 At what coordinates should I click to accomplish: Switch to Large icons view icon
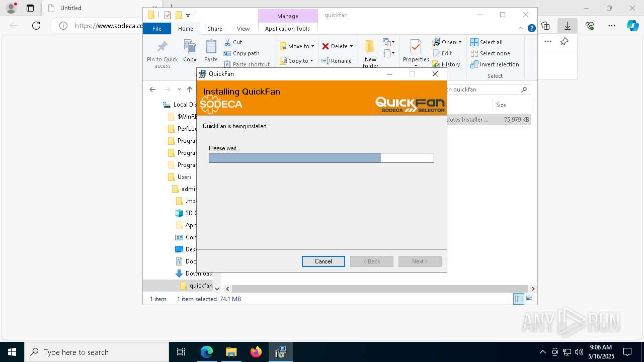[x=530, y=299]
